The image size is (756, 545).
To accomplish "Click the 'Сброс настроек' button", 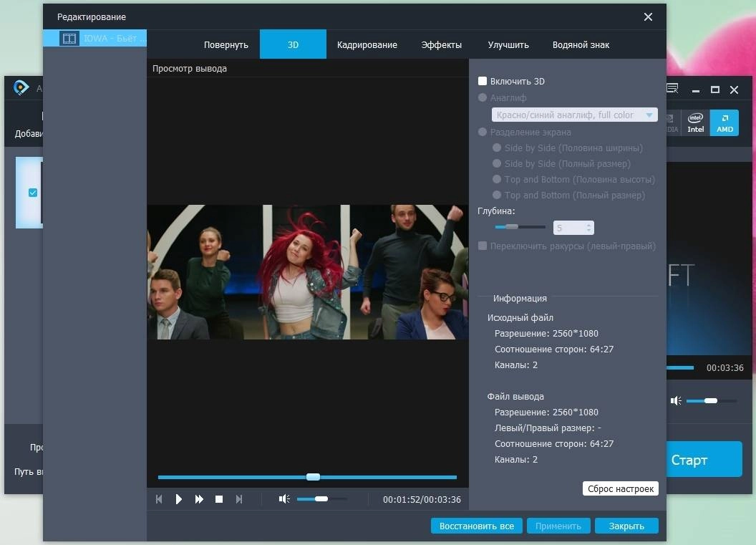I will (621, 488).
